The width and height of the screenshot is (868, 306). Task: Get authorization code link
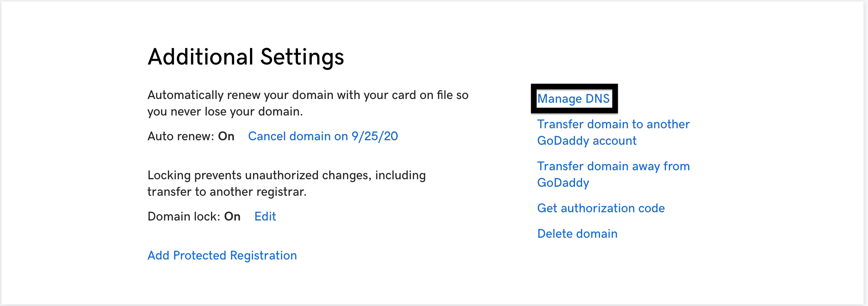pyautogui.click(x=601, y=208)
